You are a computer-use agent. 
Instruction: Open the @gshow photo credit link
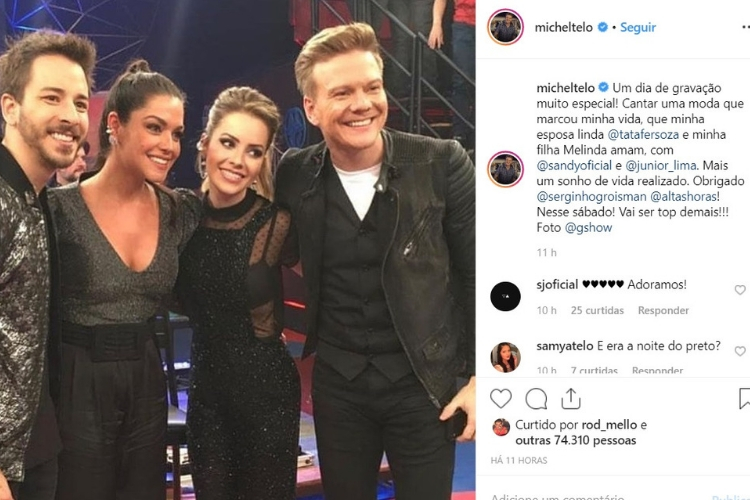(x=588, y=228)
